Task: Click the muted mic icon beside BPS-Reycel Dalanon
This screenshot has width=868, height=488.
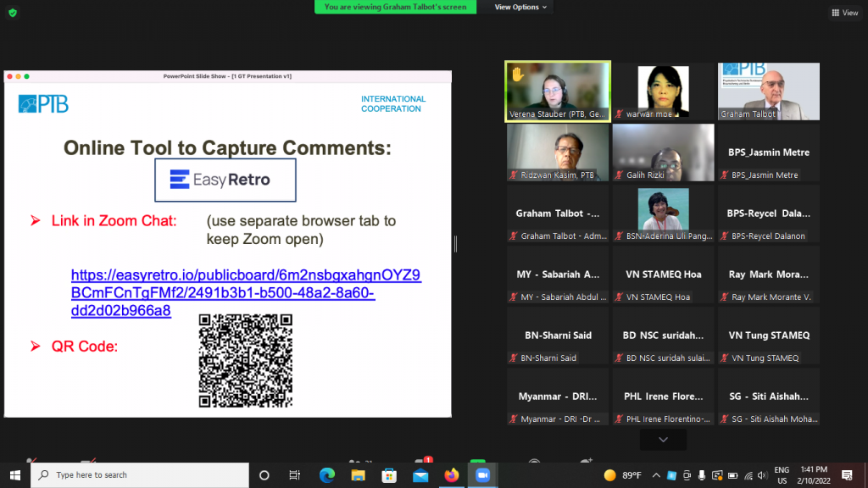Action: [x=725, y=236]
